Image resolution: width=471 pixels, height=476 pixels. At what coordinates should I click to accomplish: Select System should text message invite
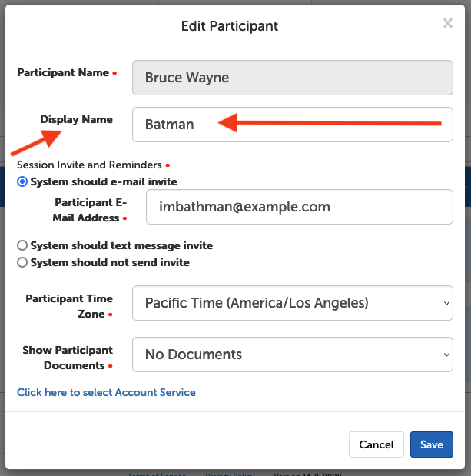click(x=23, y=245)
